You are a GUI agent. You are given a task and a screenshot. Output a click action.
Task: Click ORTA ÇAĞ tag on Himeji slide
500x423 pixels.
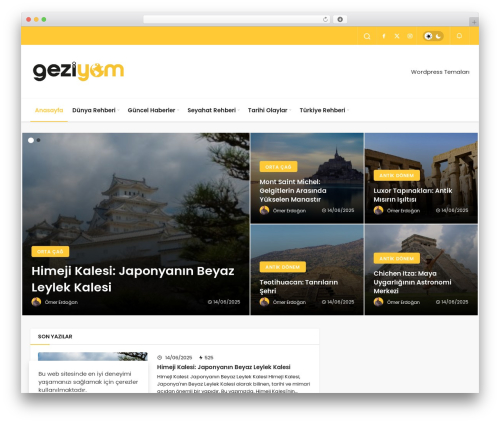click(50, 252)
